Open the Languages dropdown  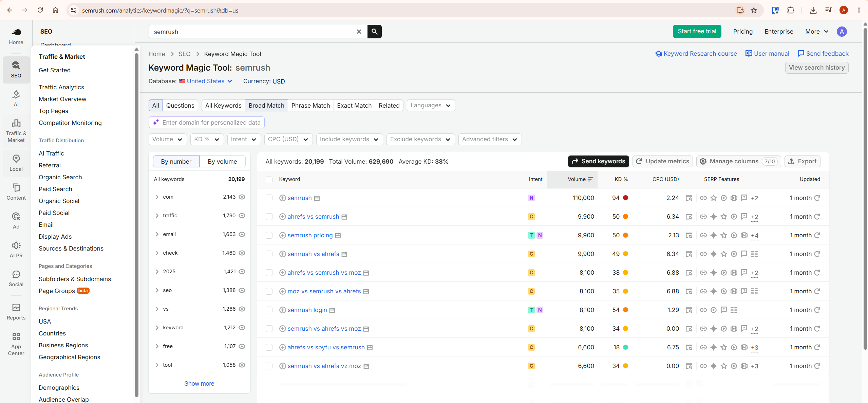pos(431,105)
